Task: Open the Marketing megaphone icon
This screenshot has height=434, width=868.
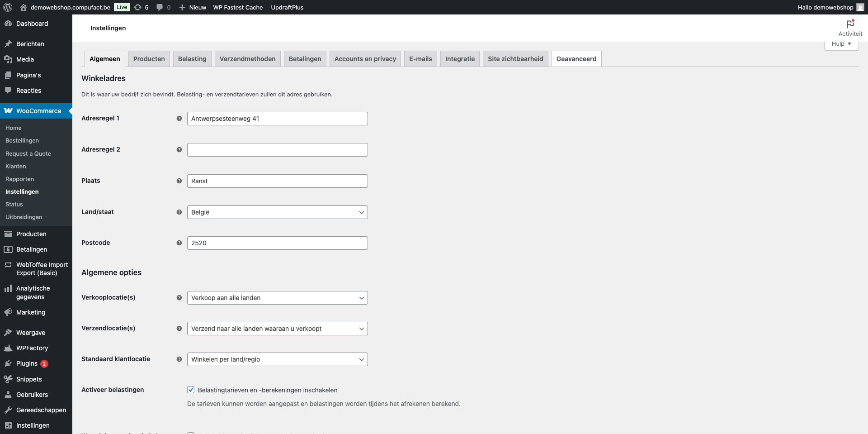Action: 8,312
